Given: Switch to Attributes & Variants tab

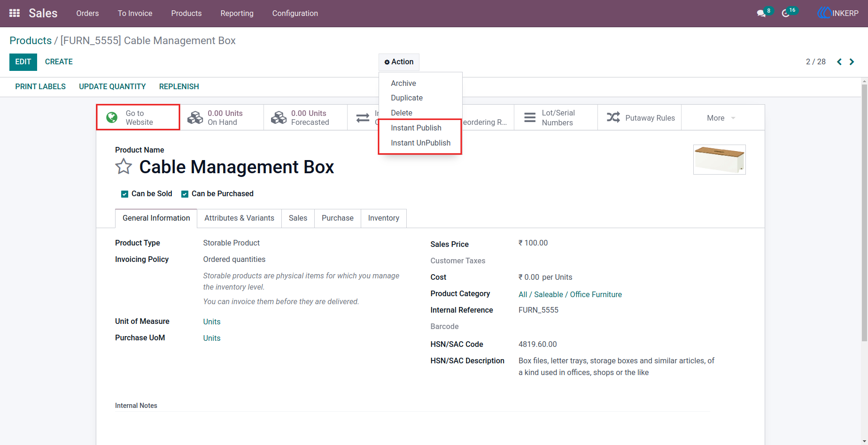Looking at the screenshot, I should point(239,218).
